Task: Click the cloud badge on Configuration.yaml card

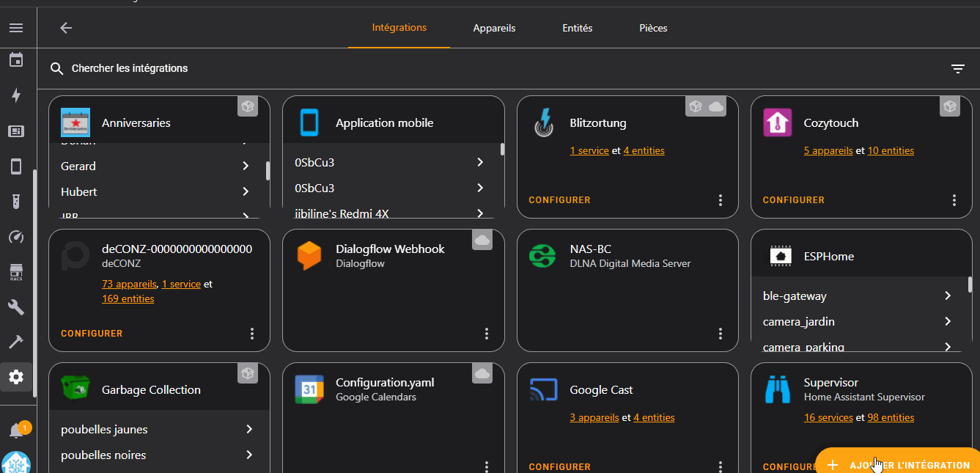Action: [x=482, y=373]
